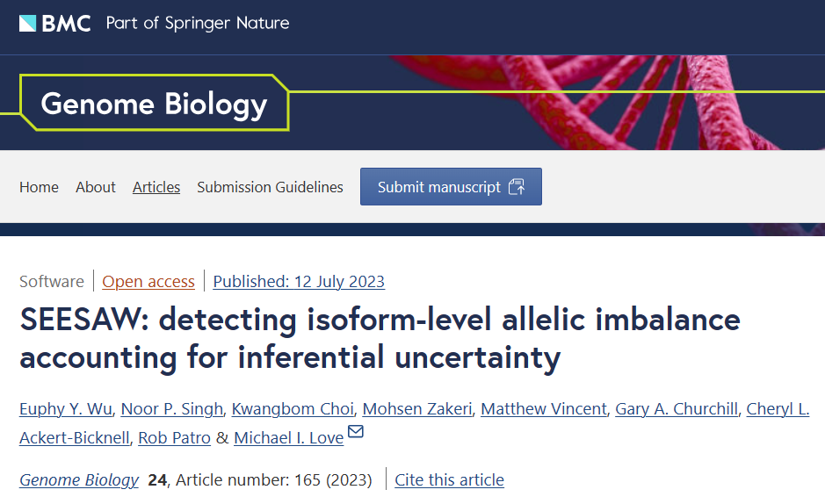Image resolution: width=825 pixels, height=504 pixels.
Task: Open Submission Guidelines
Action: (270, 187)
